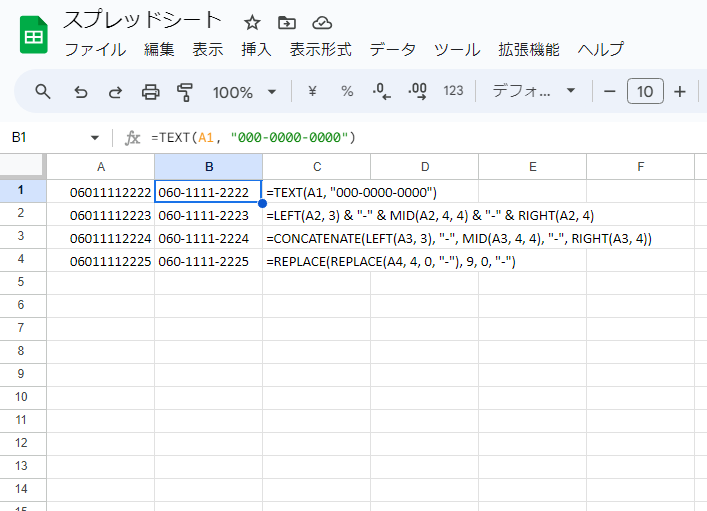Open the 100% zoom dropdown
Image resolution: width=707 pixels, height=511 pixels.
click(244, 92)
